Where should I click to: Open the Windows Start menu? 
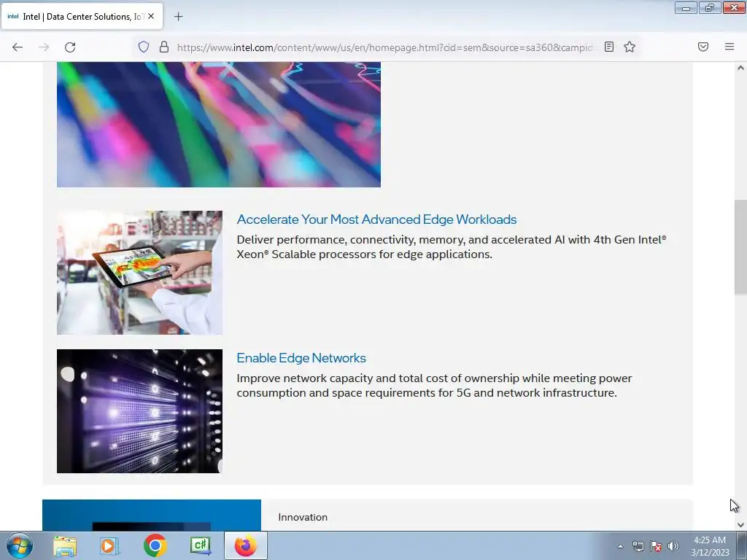point(20,545)
